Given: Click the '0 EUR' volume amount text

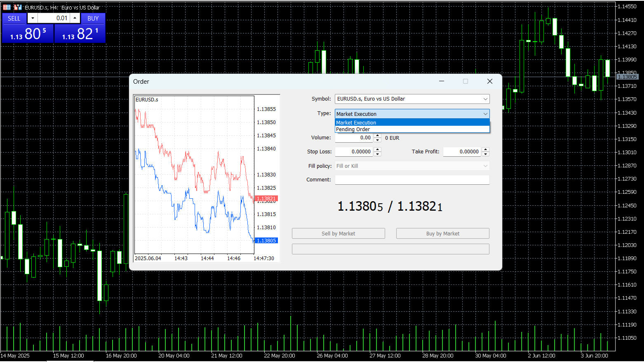Looking at the screenshot, I should [x=392, y=138].
